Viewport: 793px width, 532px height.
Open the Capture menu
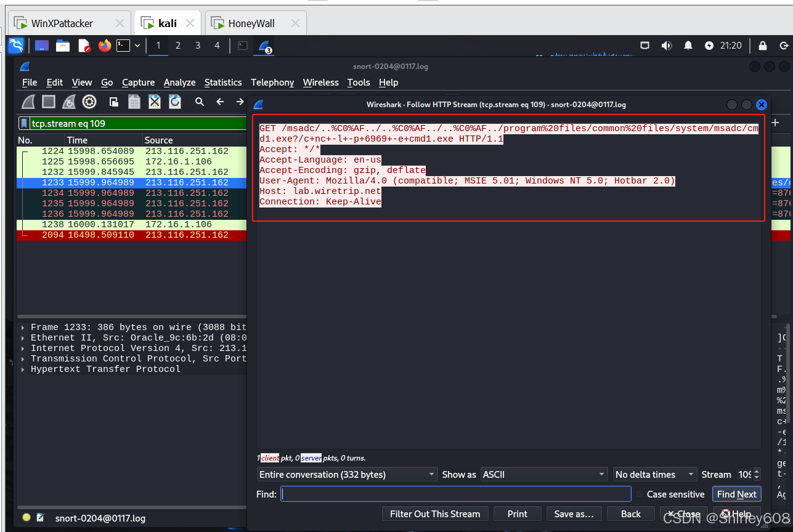pos(139,83)
